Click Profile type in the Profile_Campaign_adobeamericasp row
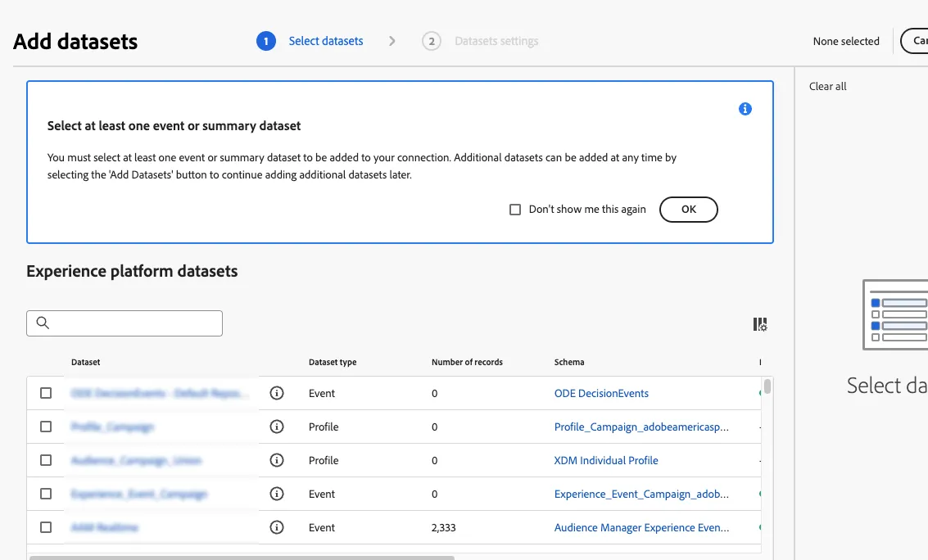The width and height of the screenshot is (928, 560). [x=324, y=427]
